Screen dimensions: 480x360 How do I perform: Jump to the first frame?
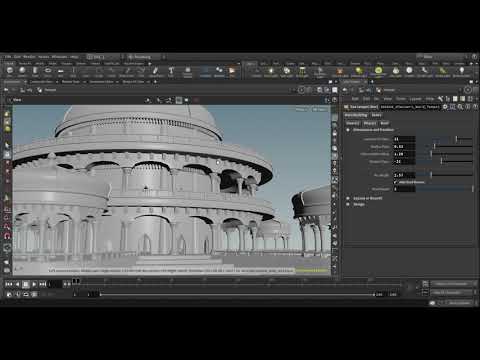(x=9, y=284)
